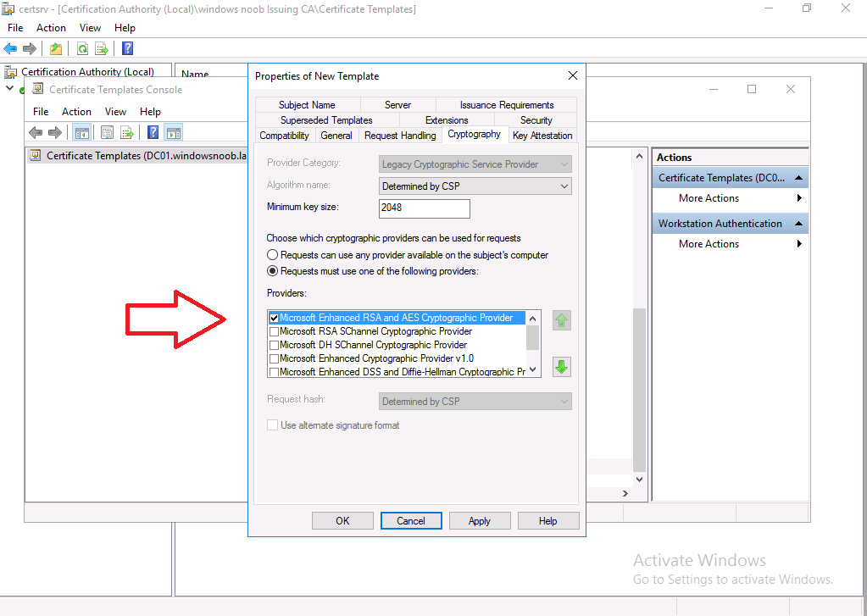Click the certsrv up-one-level folder icon
Image resolution: width=867 pixels, height=616 pixels.
pyautogui.click(x=56, y=48)
